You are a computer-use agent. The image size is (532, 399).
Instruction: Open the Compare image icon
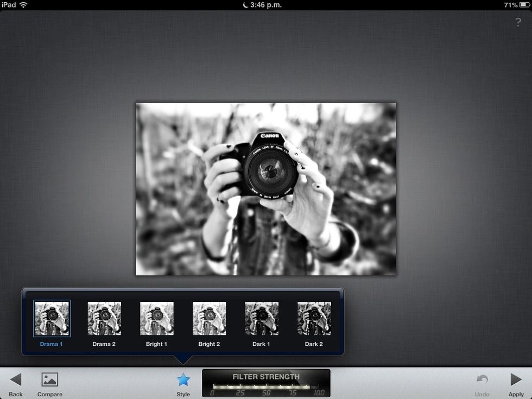tap(50, 379)
